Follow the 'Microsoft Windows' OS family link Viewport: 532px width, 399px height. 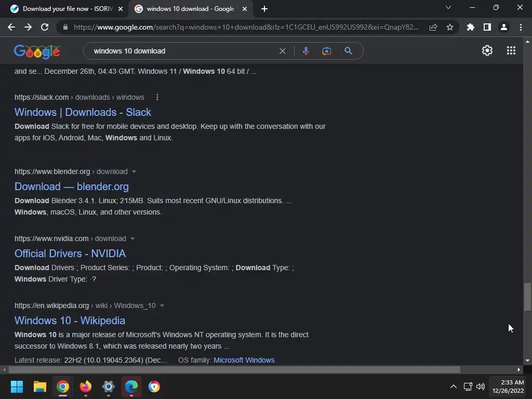point(244,361)
